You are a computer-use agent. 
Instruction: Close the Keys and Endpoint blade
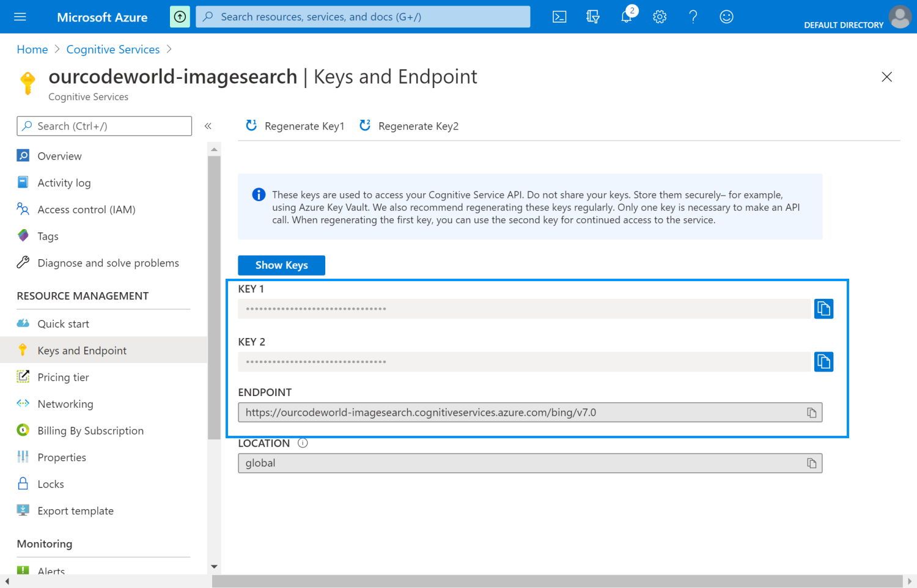[x=886, y=77]
